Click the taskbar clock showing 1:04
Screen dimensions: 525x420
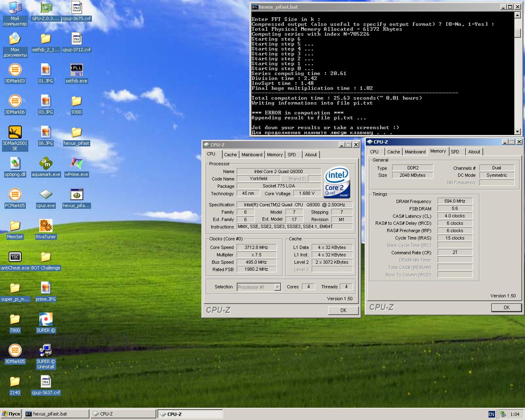(x=515, y=414)
